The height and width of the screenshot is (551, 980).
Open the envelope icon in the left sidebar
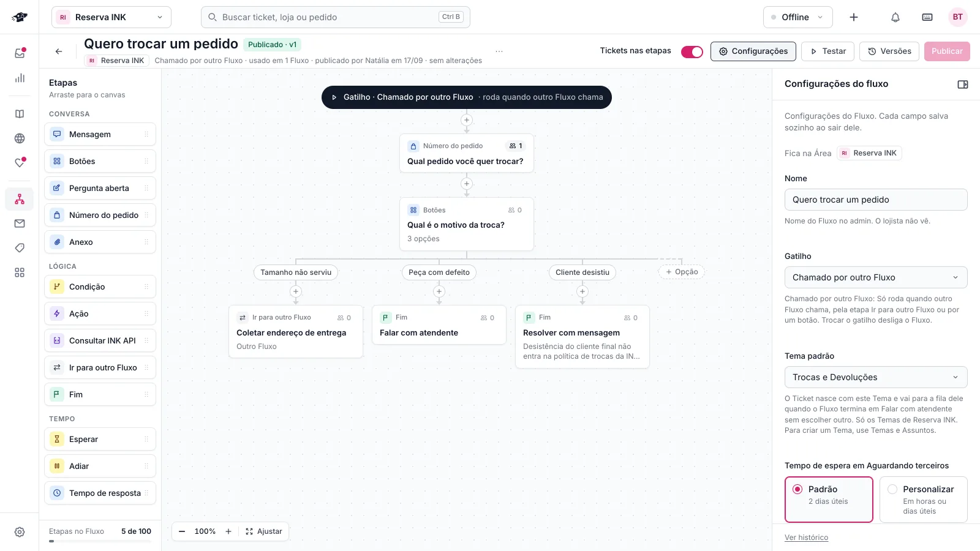(20, 223)
